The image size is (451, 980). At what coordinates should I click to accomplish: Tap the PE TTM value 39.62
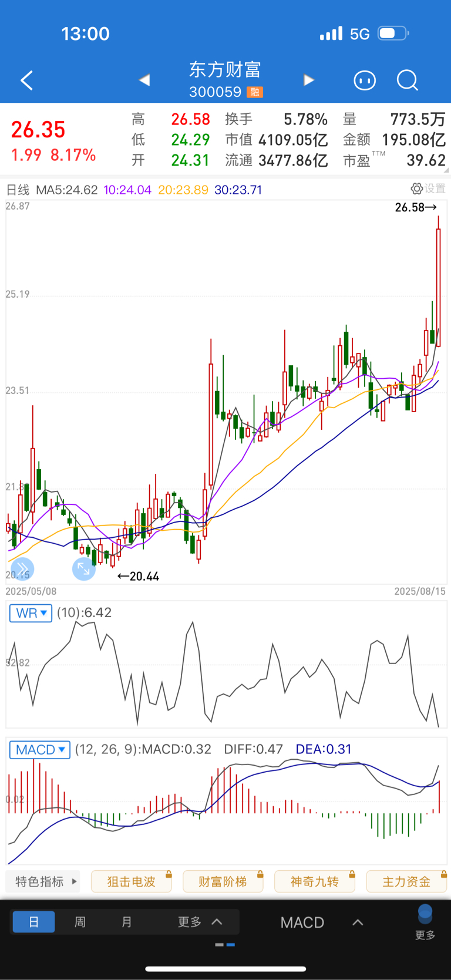(426, 160)
